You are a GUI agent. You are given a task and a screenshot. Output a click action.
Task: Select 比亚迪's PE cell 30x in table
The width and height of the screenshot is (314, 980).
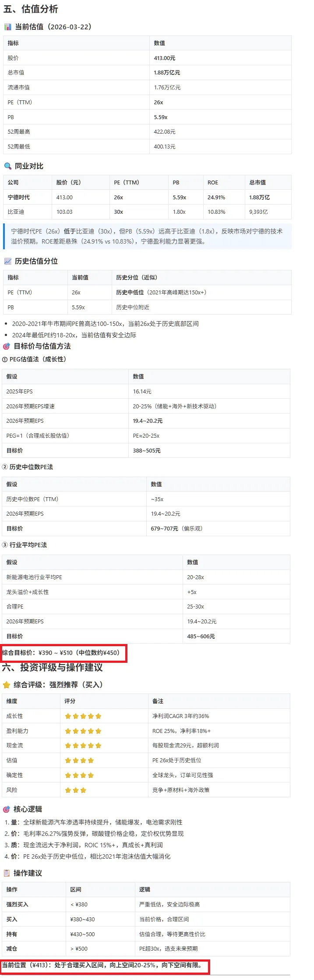pos(118,212)
